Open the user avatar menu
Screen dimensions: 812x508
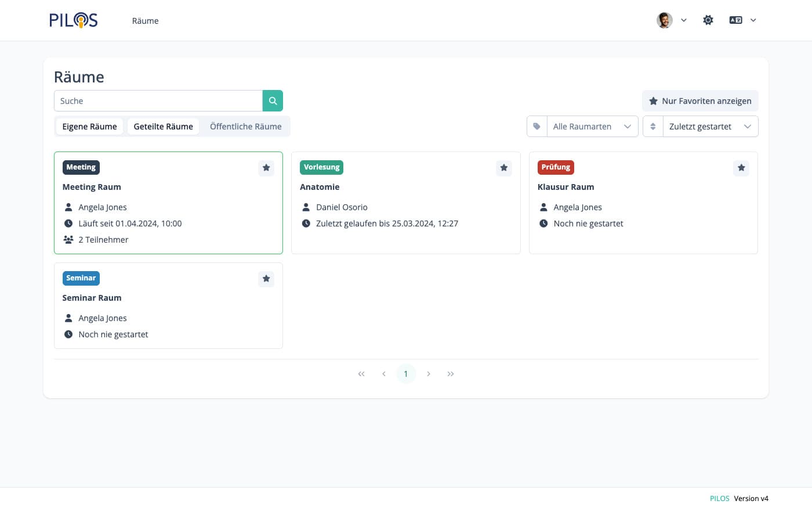[x=665, y=20]
